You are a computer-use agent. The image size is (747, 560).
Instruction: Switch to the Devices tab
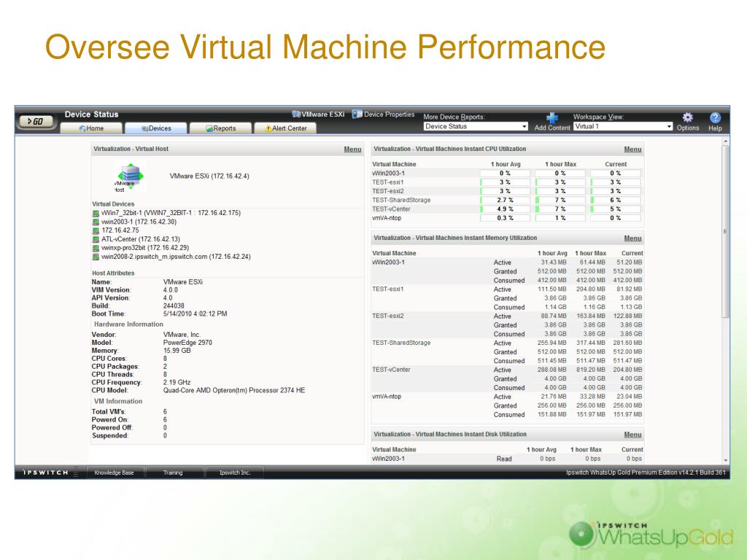point(156,128)
